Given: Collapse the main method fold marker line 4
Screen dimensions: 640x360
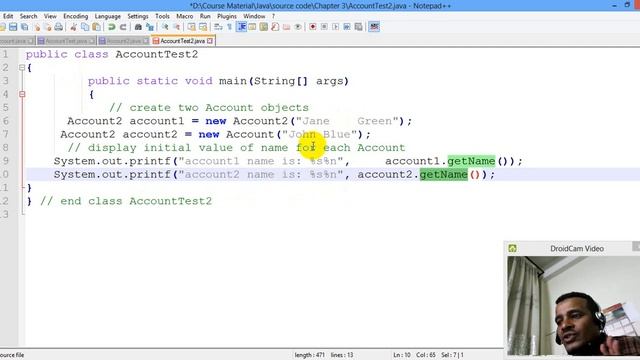Looking at the screenshot, I should (x=22, y=94).
